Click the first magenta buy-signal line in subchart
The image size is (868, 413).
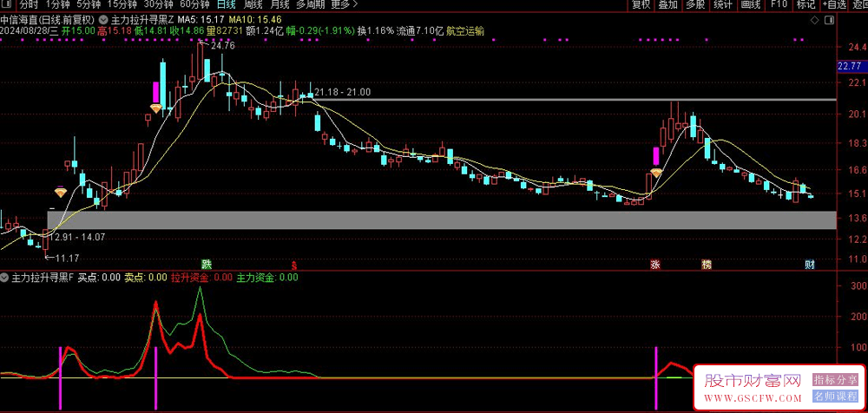(x=60, y=378)
